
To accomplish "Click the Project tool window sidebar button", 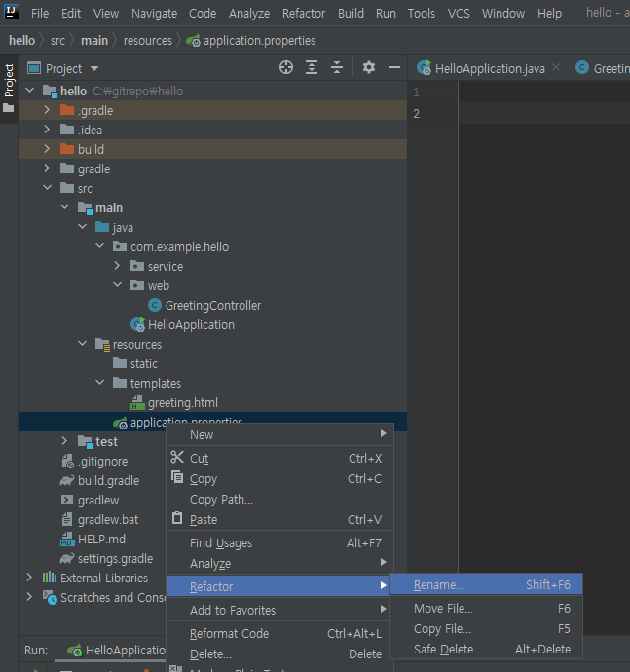I will (9, 89).
